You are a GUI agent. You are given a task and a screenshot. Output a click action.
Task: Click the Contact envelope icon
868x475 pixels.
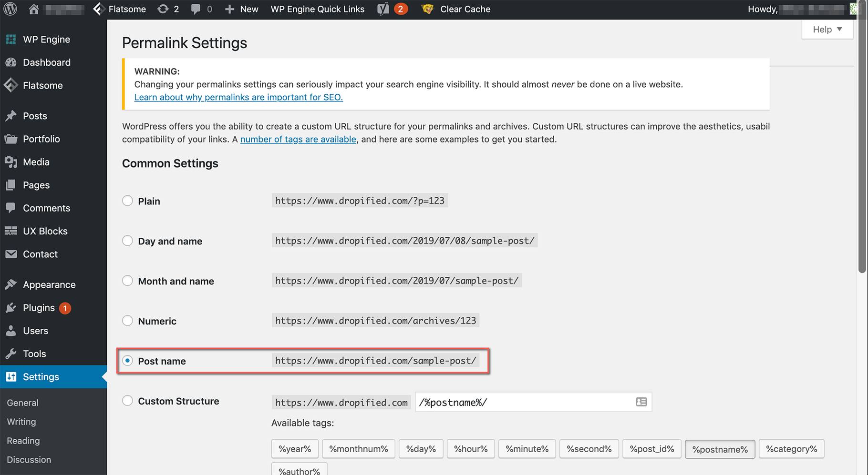[x=11, y=254]
